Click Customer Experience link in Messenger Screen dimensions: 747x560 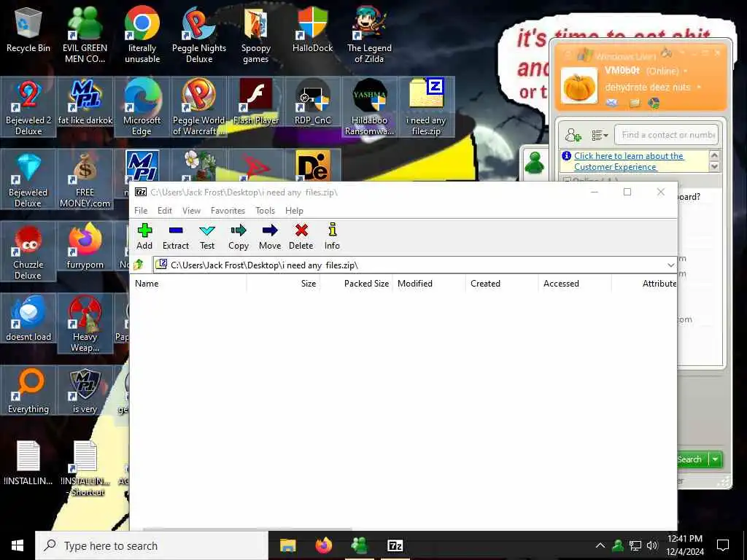[x=629, y=161]
